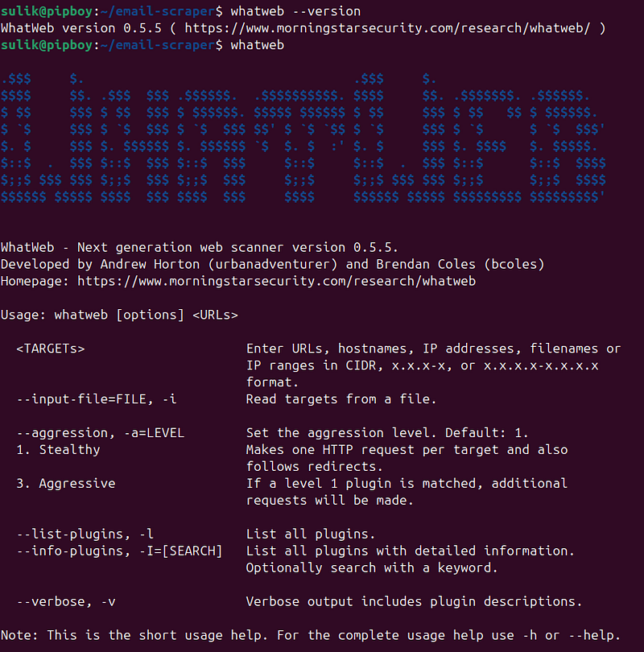Click the 'Read targets from a file.' description
The image size is (644, 652).
[x=341, y=399]
